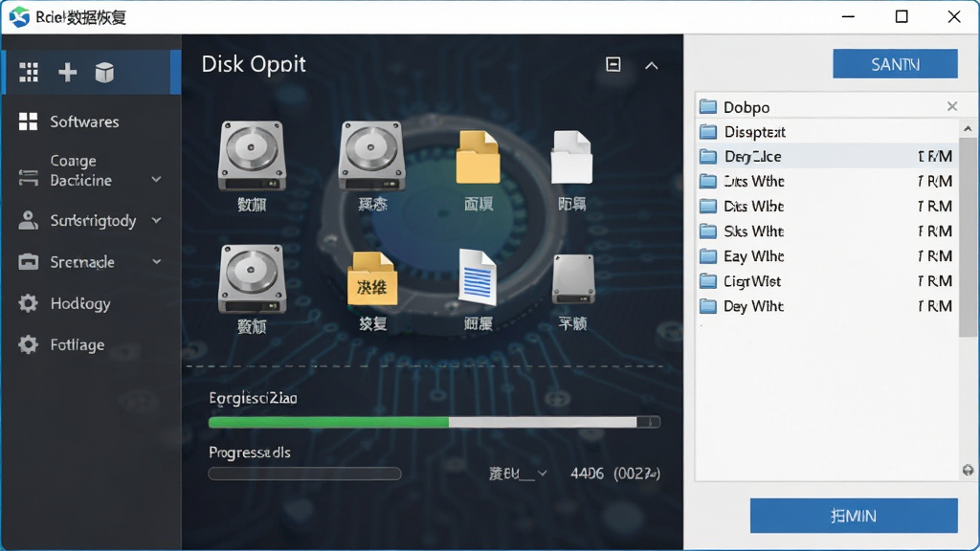Open the blue-lined document icon

pyautogui.click(x=479, y=277)
